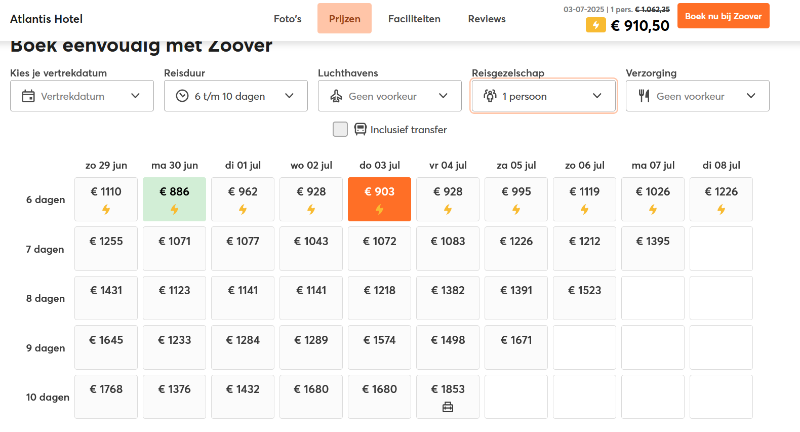Choose the orange € 903 price cell
The image size is (800, 432).
[x=379, y=199]
